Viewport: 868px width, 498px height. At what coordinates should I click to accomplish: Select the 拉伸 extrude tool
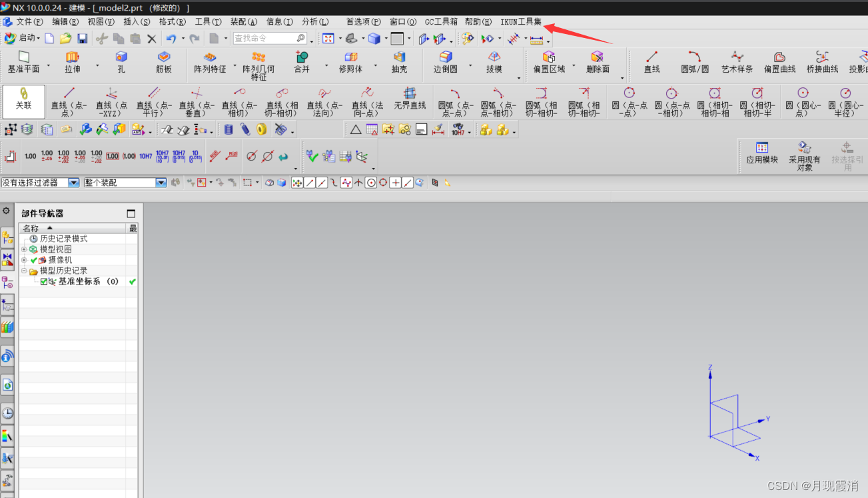72,63
